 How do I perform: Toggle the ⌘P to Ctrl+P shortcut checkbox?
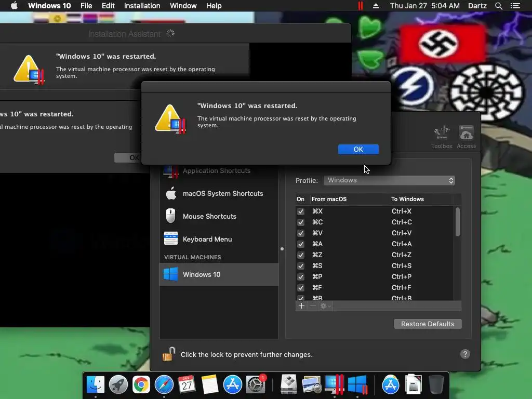pyautogui.click(x=301, y=277)
